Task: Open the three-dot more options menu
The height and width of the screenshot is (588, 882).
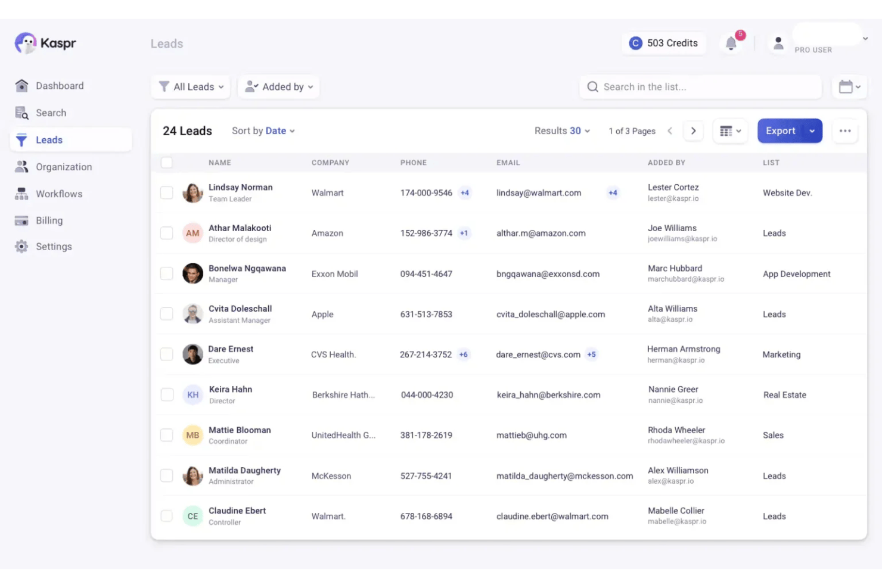Action: tap(845, 131)
